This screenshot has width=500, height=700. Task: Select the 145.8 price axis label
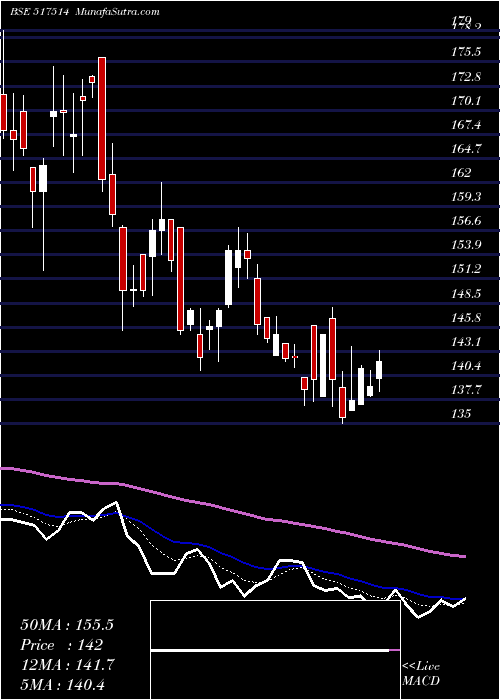pyautogui.click(x=467, y=318)
